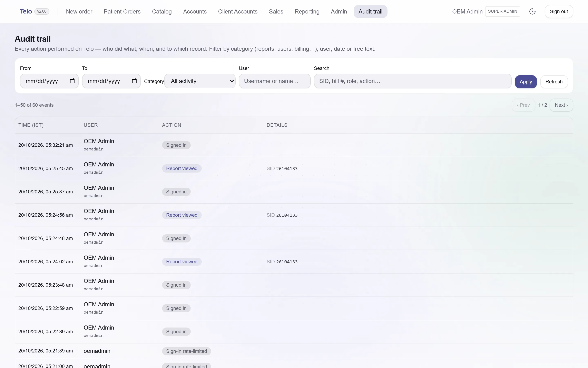Image resolution: width=588 pixels, height=368 pixels.
Task: Click Report viewed badge at 05:25:45 am
Action: click(x=182, y=168)
